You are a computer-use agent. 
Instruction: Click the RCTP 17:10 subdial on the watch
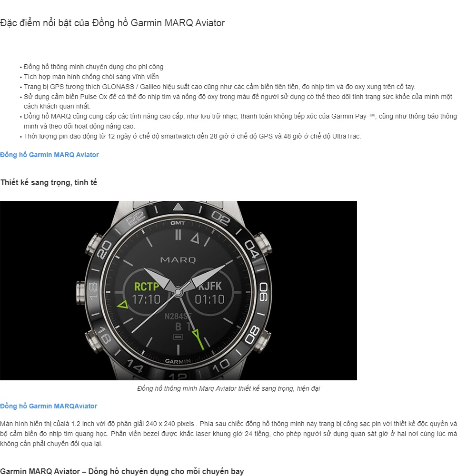[x=146, y=293]
